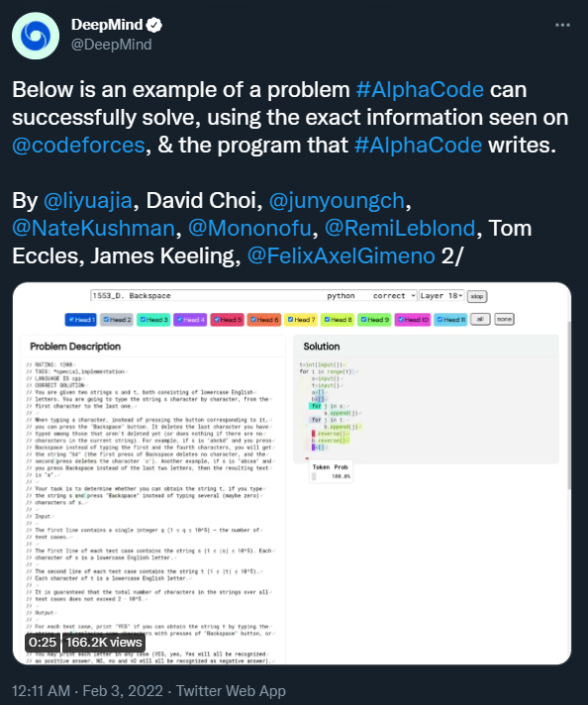
Task: Open the correct solution dropdown
Action: point(394,296)
